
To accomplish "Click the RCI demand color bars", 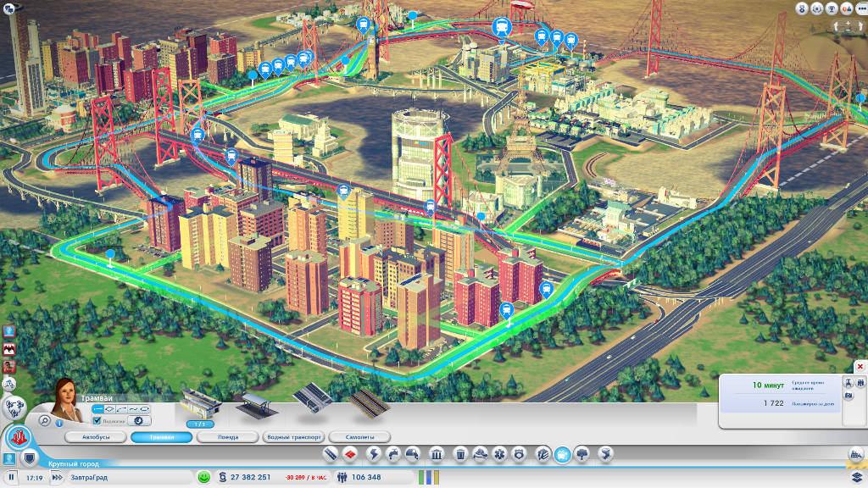I will click(428, 477).
